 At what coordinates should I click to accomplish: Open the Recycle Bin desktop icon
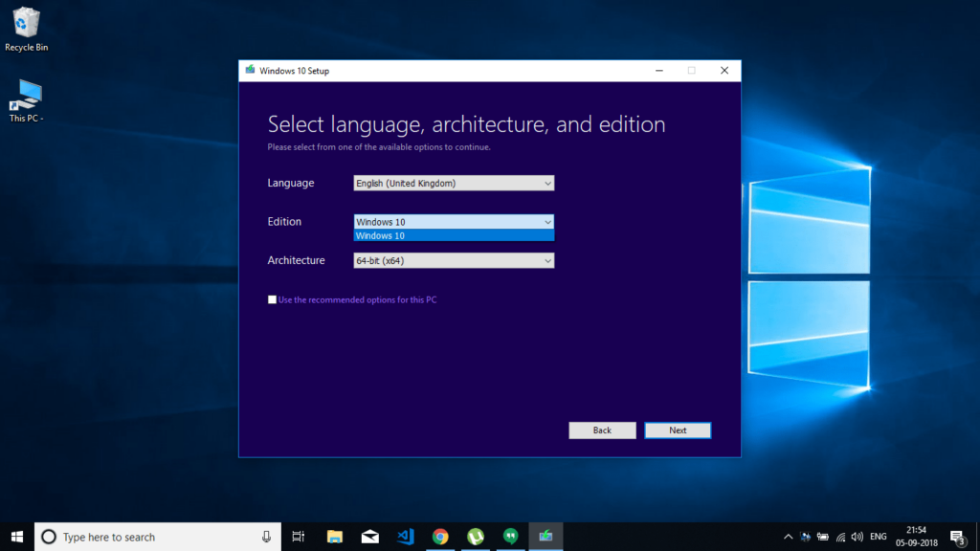[x=26, y=29]
